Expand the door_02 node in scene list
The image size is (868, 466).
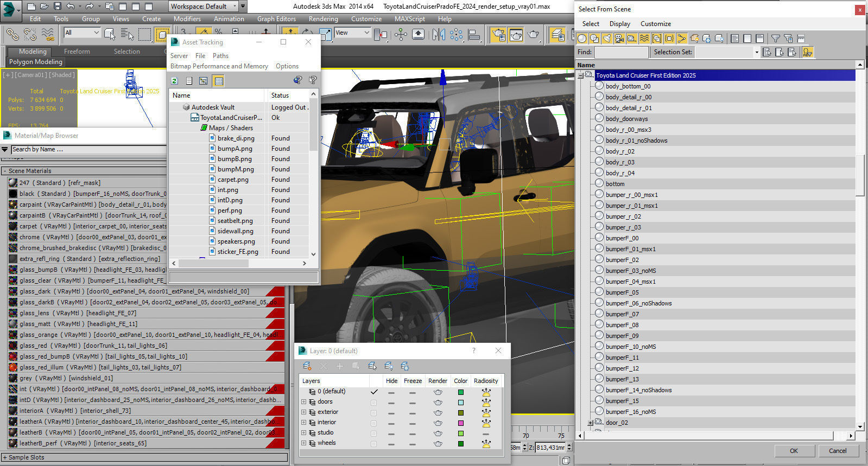pyautogui.click(x=591, y=423)
